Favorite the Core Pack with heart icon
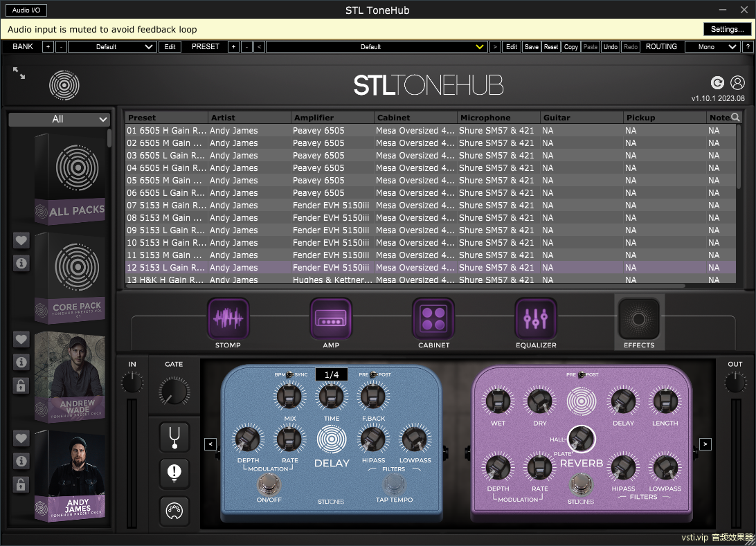This screenshot has width=756, height=546. point(21,240)
